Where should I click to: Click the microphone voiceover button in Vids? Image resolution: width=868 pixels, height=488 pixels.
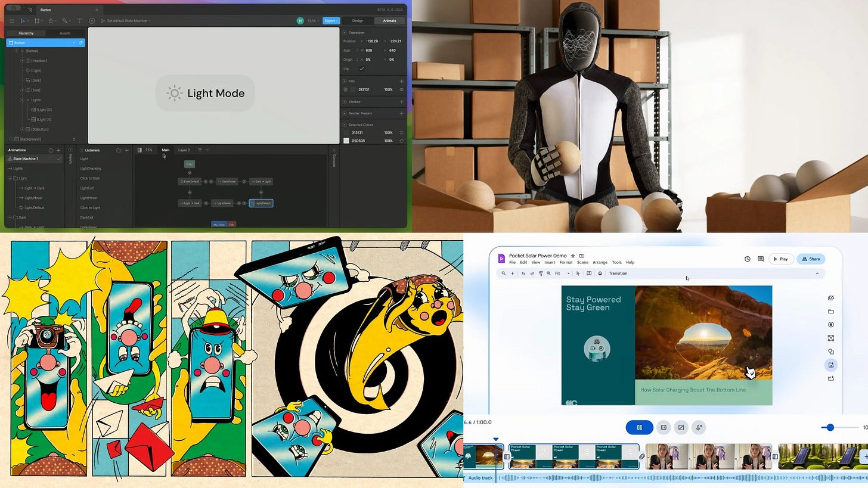tap(699, 427)
